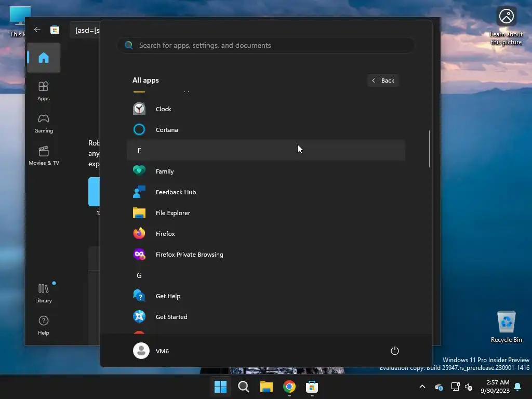The height and width of the screenshot is (399, 532).
Task: Click Learn about this picture icon
Action: click(x=506, y=16)
